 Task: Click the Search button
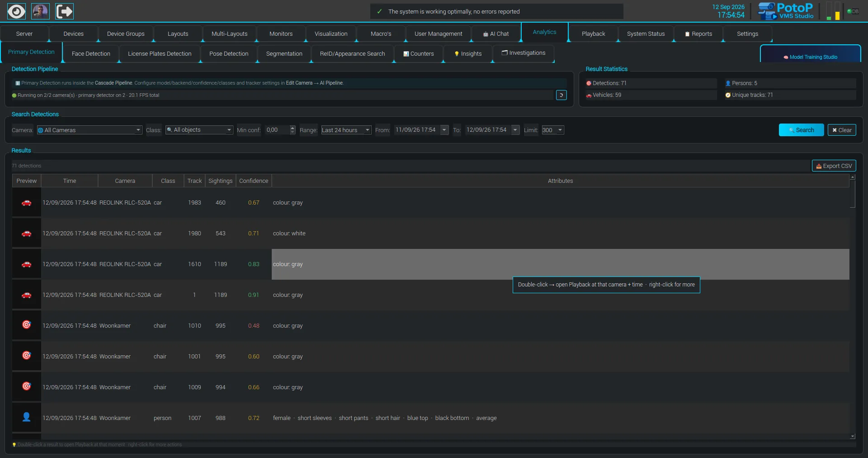[801, 130]
